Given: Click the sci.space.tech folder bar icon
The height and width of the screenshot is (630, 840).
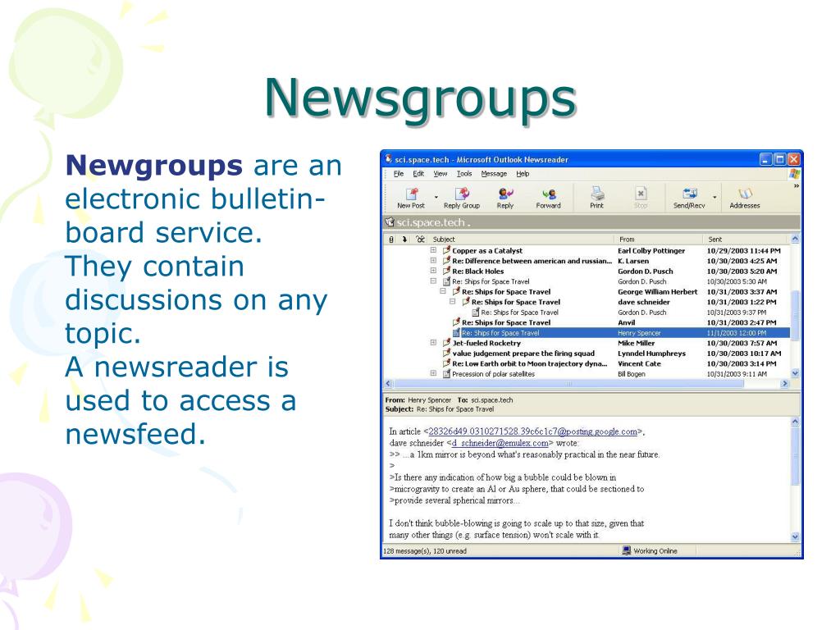Looking at the screenshot, I should pyautogui.click(x=390, y=221).
